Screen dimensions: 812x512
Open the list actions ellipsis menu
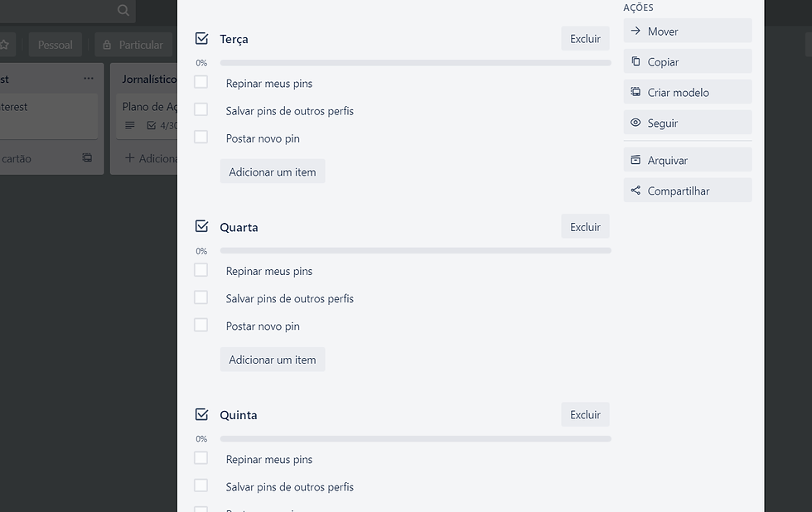click(x=89, y=79)
